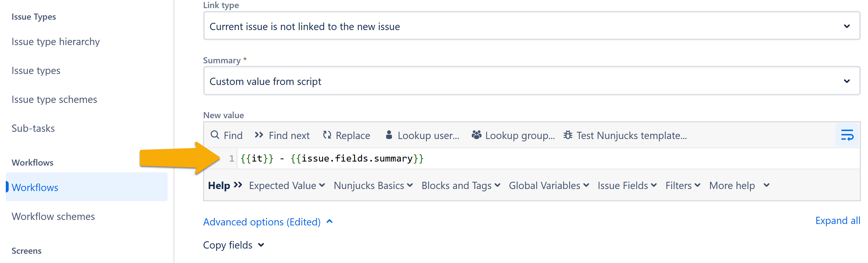Click the Find next double-arrow icon

258,135
